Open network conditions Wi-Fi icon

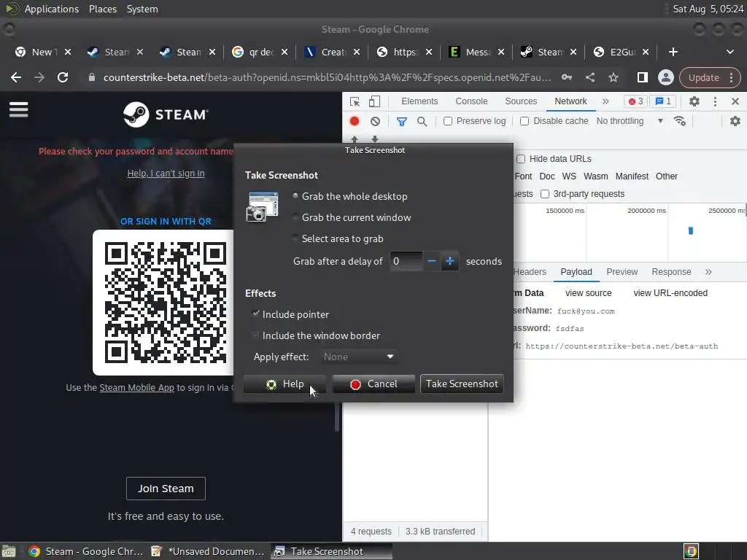pos(680,121)
